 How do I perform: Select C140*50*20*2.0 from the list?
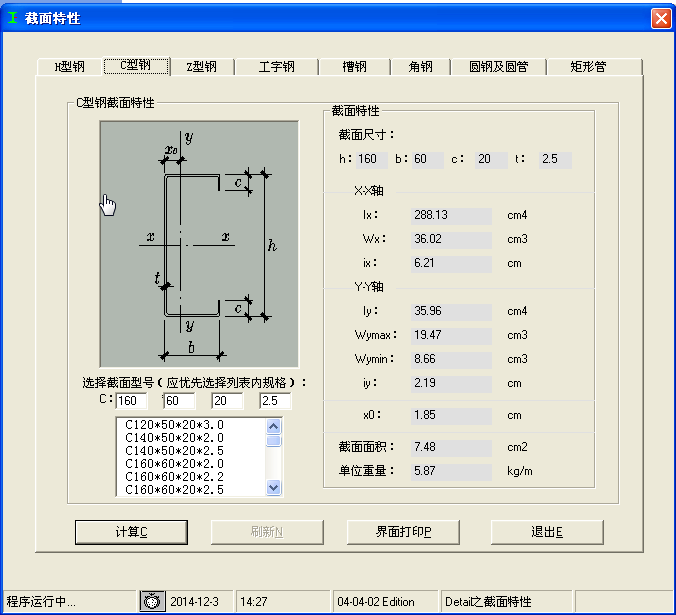192,438
